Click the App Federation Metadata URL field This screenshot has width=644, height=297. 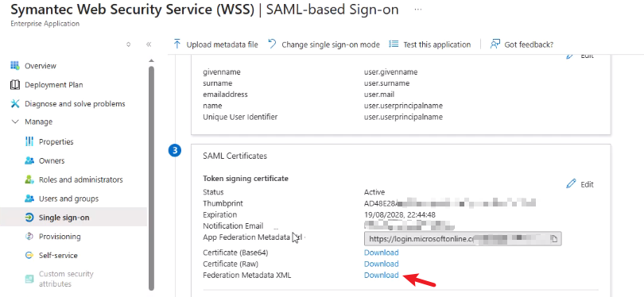[x=463, y=239]
